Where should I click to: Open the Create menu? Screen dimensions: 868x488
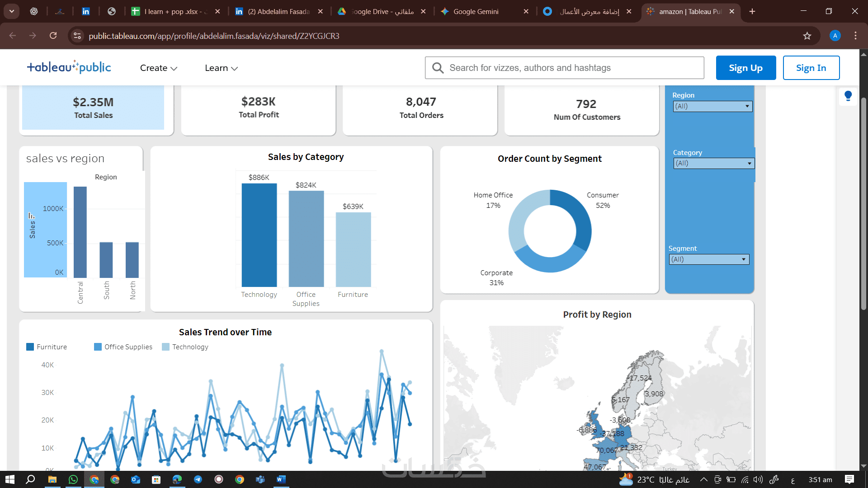[x=158, y=68]
